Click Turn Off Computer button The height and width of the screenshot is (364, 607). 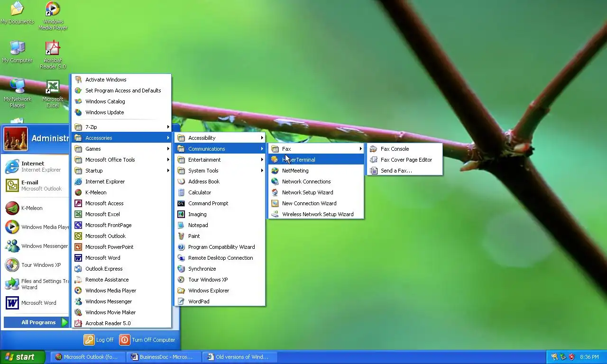(147, 340)
